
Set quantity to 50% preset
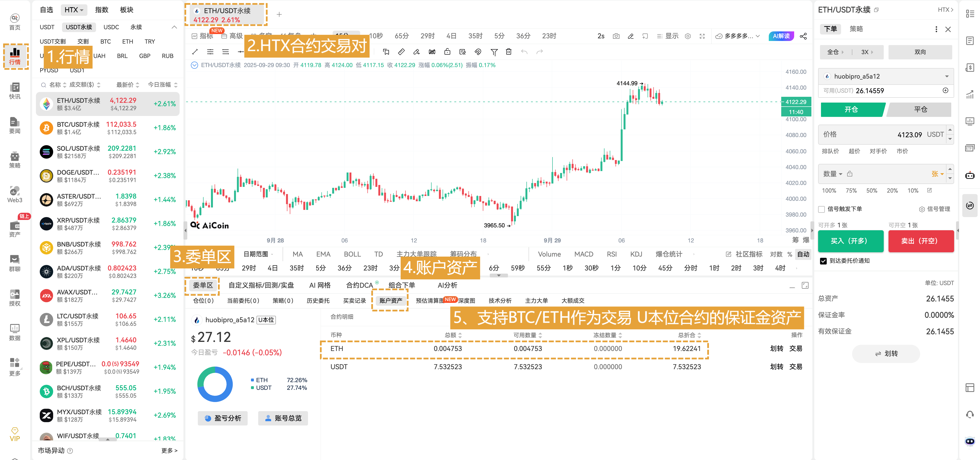pos(872,191)
